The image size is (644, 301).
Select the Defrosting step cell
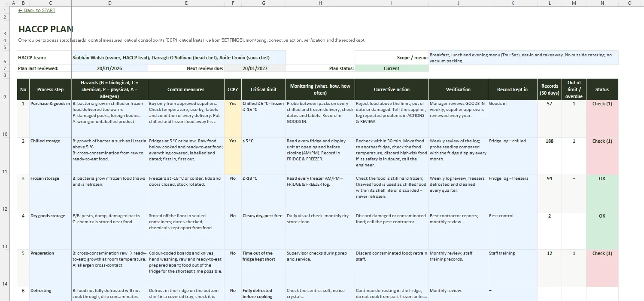click(x=51, y=294)
